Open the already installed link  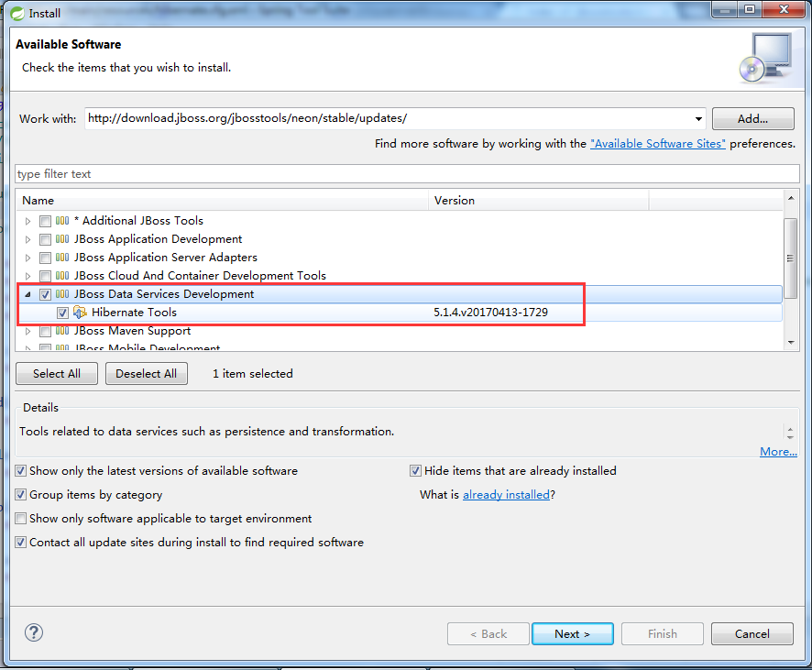506,494
